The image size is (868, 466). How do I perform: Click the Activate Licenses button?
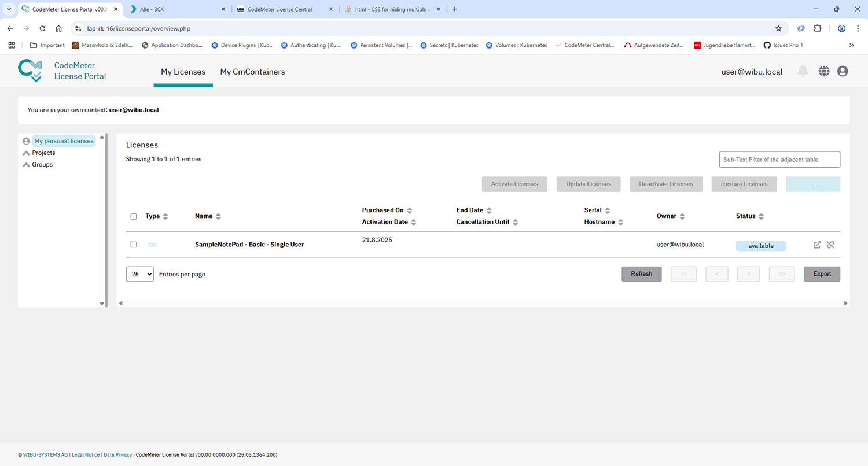point(514,184)
